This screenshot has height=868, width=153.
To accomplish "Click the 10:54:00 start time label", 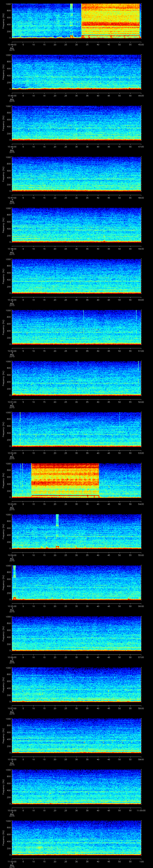I will click(x=12, y=555).
